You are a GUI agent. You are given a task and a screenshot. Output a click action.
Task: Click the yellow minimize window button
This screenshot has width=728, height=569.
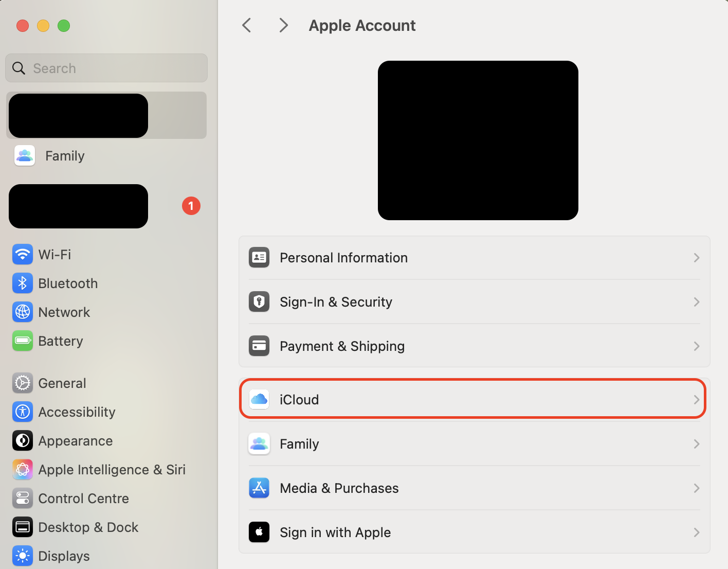point(43,26)
